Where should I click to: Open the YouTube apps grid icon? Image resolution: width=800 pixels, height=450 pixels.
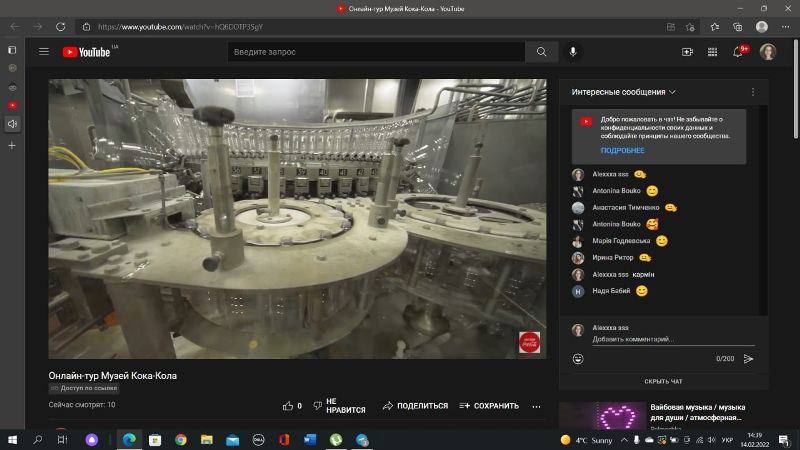pos(713,52)
